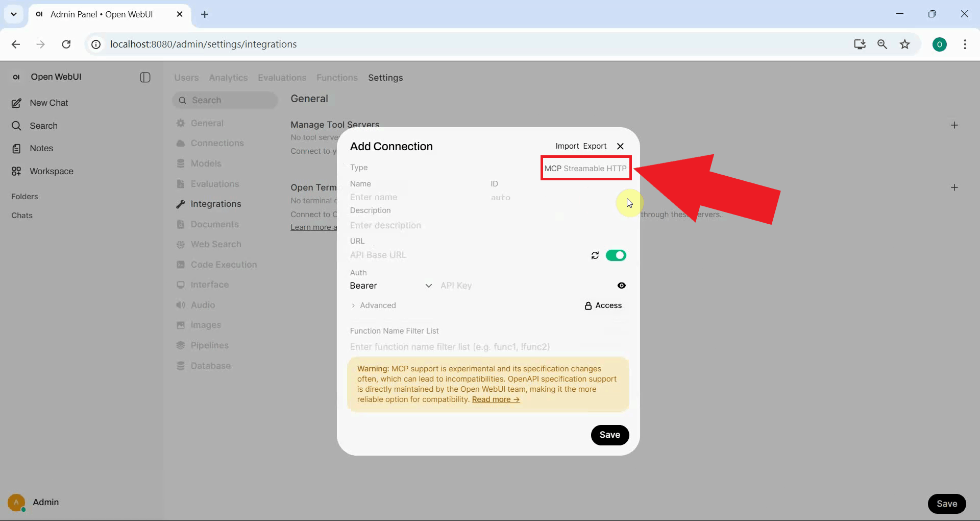Focus the API Base URL field

467,255
